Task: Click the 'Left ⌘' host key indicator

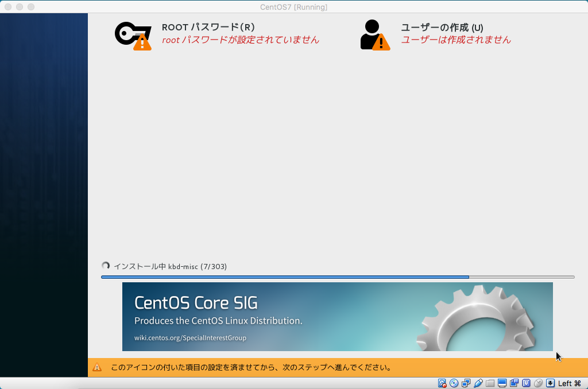Action: 569,383
